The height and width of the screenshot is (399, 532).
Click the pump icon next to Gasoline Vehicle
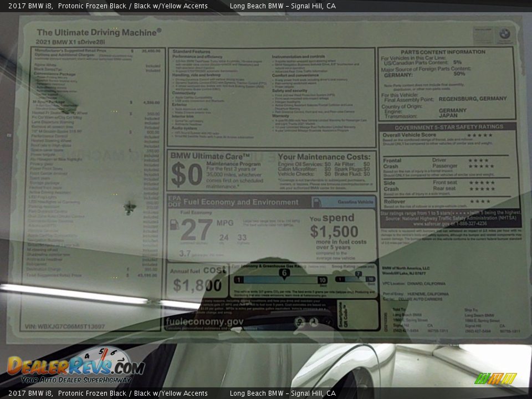[316, 202]
